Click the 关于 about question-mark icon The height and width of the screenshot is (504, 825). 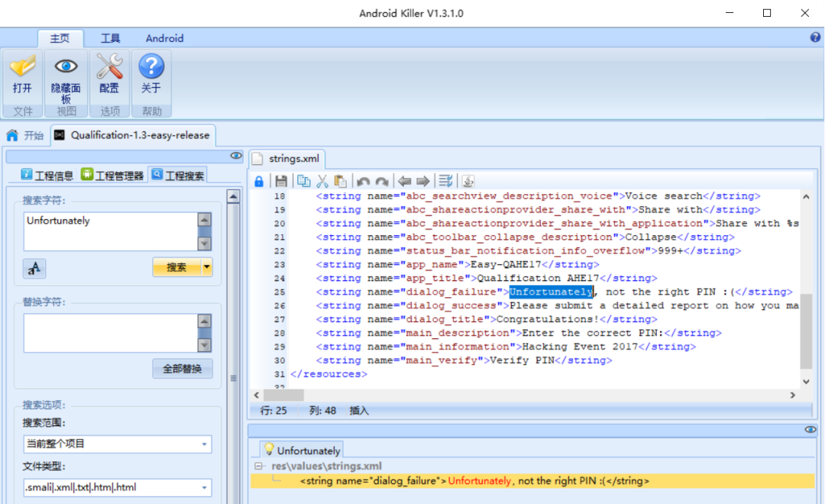pyautogui.click(x=151, y=66)
